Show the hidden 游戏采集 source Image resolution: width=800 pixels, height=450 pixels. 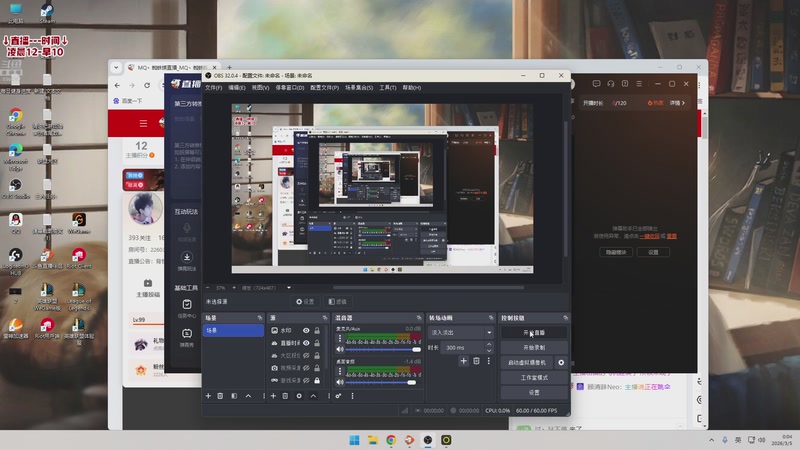click(x=306, y=381)
